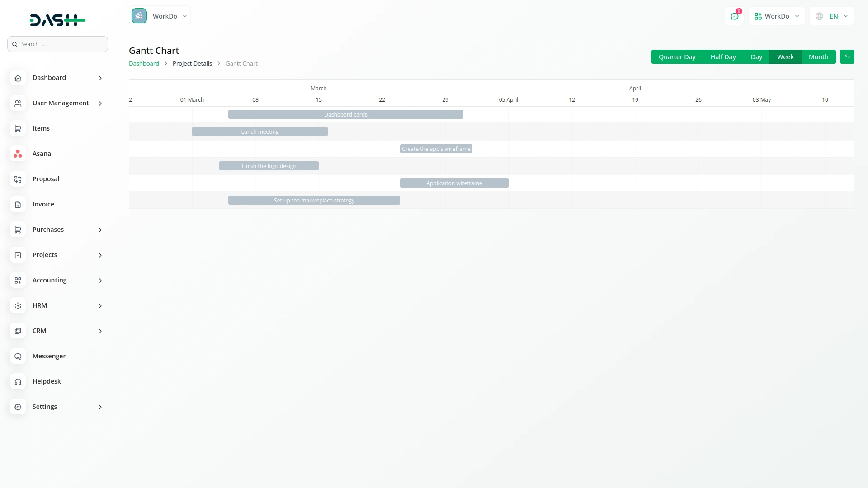Click the green reset arrow button near Month

pyautogui.click(x=847, y=56)
